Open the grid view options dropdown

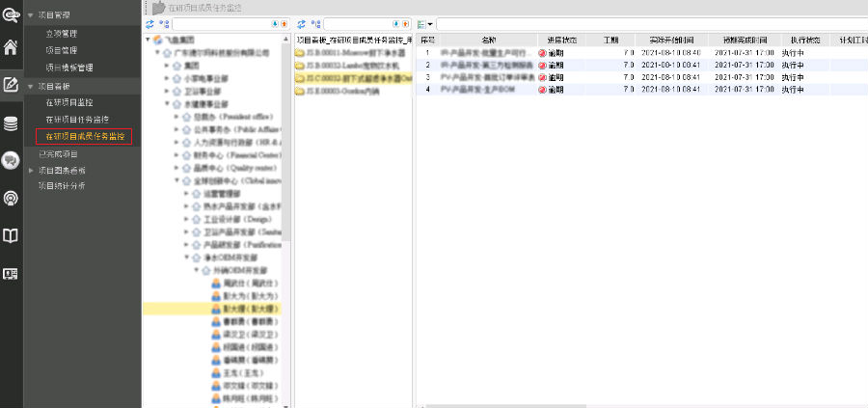click(425, 23)
